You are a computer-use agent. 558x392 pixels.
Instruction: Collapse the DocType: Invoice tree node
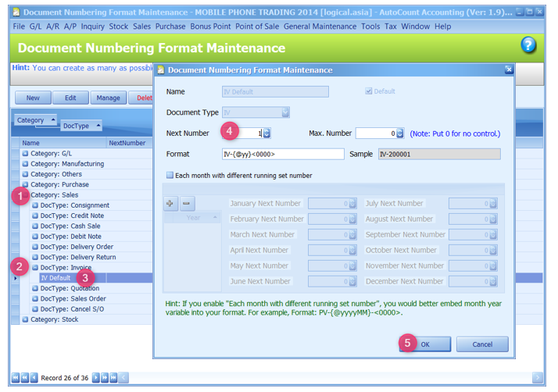(x=34, y=267)
